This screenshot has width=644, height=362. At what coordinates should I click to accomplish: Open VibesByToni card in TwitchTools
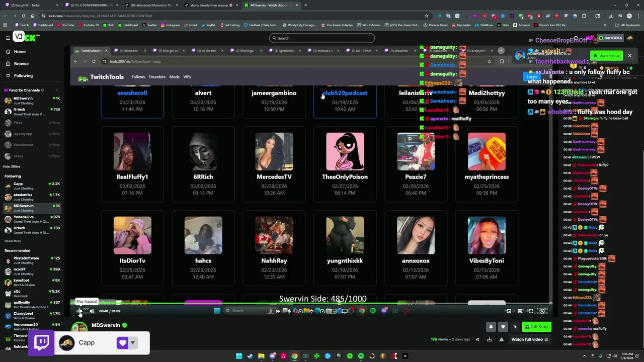click(x=487, y=248)
